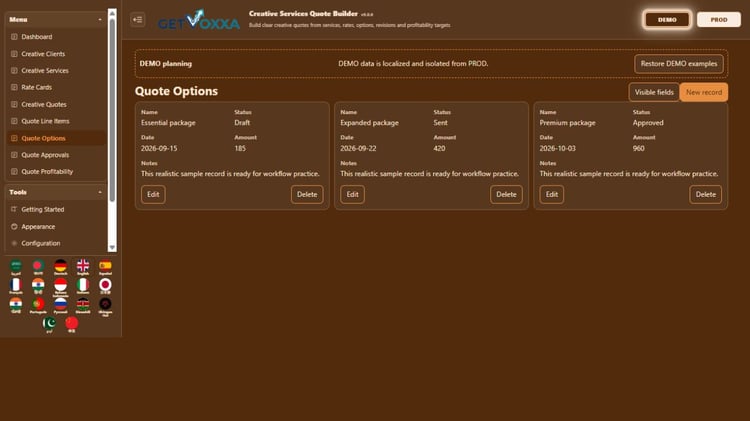Viewport: 750px width, 421px height.
Task: Switch language using the Spanish flag
Action: [x=105, y=267]
